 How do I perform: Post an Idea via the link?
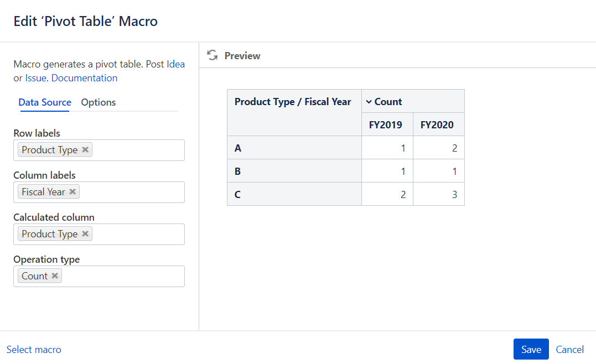(175, 64)
